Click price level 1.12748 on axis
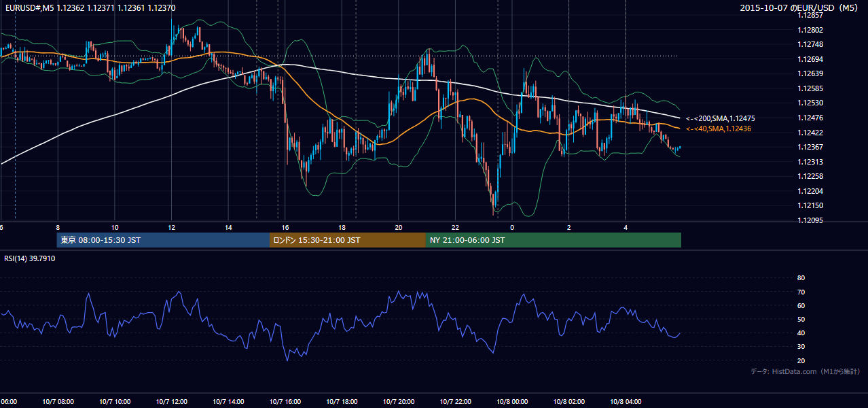 point(811,44)
